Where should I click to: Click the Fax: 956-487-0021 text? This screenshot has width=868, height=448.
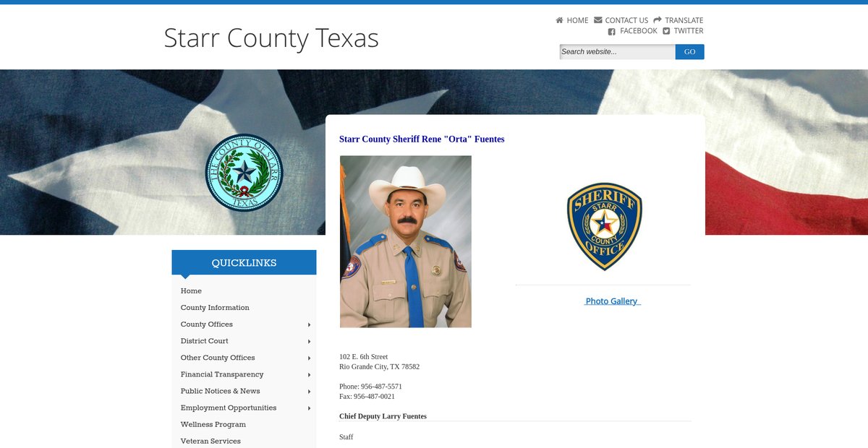point(367,397)
